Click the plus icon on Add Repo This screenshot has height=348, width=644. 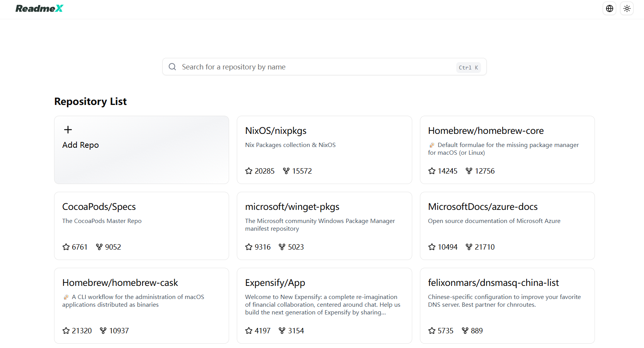click(68, 130)
